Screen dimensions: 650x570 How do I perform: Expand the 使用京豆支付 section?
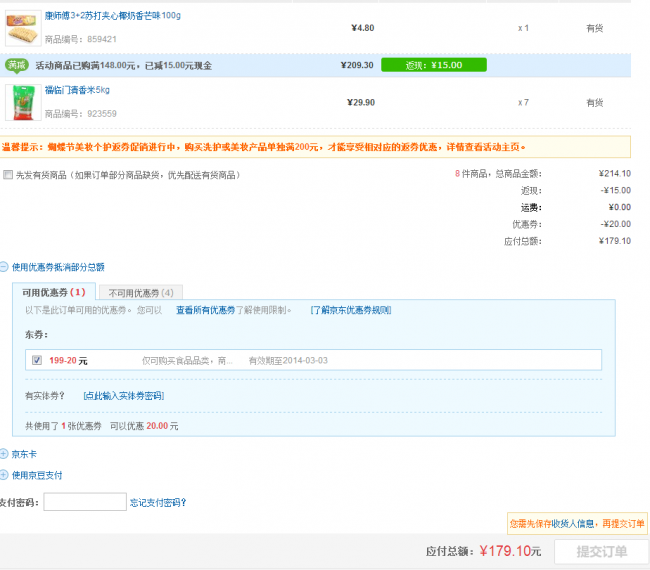pos(4,475)
